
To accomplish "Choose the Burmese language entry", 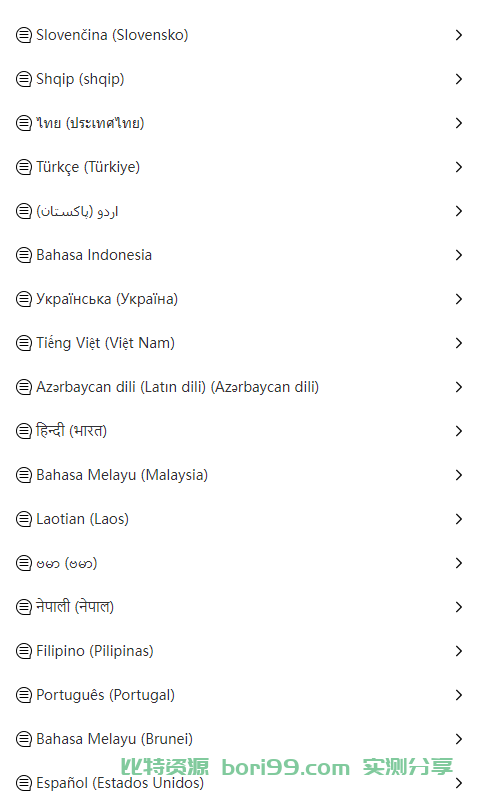I will click(x=241, y=563).
